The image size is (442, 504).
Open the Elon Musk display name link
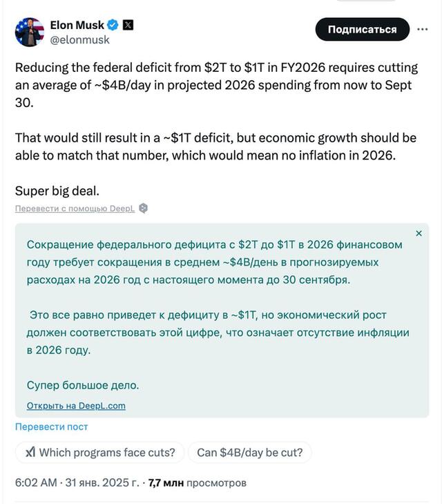click(x=77, y=26)
